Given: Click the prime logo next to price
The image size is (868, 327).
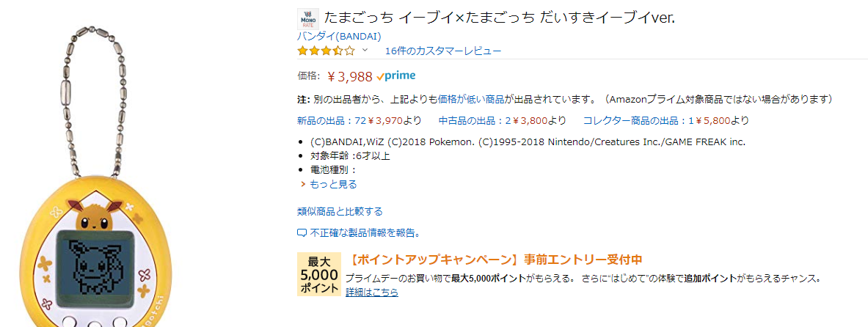Looking at the screenshot, I should coord(396,76).
